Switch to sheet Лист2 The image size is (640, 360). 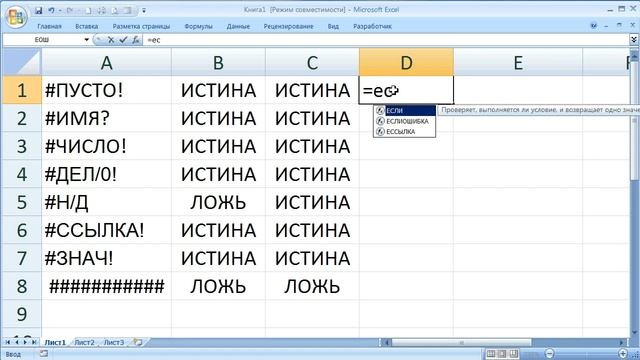click(x=84, y=342)
